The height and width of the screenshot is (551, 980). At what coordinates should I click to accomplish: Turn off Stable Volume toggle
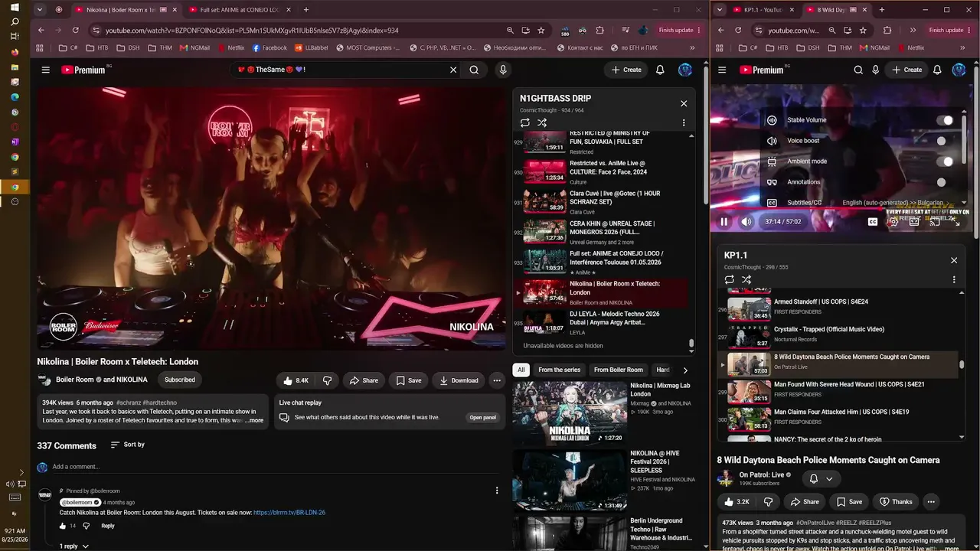pos(945,120)
